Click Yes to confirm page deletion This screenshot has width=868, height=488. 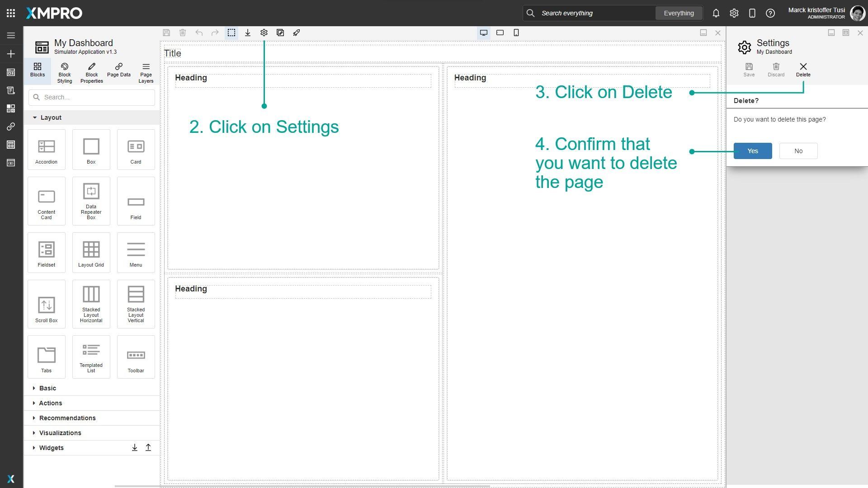(752, 150)
